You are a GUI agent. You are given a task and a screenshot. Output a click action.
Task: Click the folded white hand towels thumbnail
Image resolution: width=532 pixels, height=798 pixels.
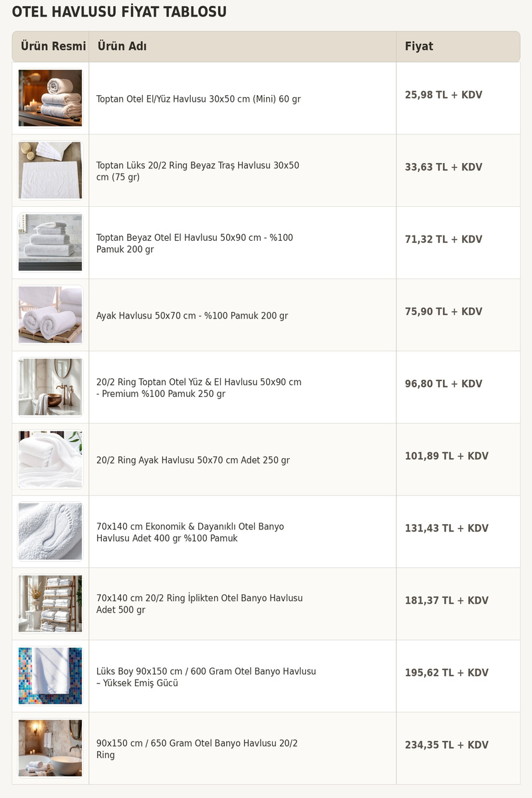point(50,243)
